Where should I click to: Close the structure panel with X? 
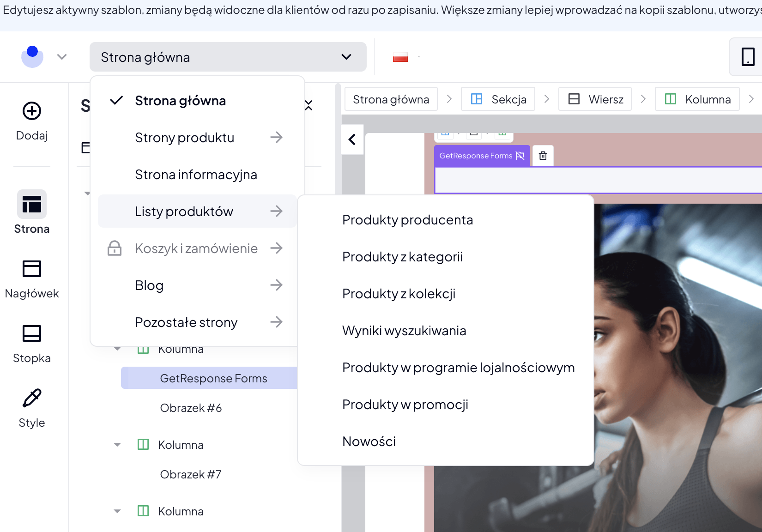pyautogui.click(x=309, y=106)
